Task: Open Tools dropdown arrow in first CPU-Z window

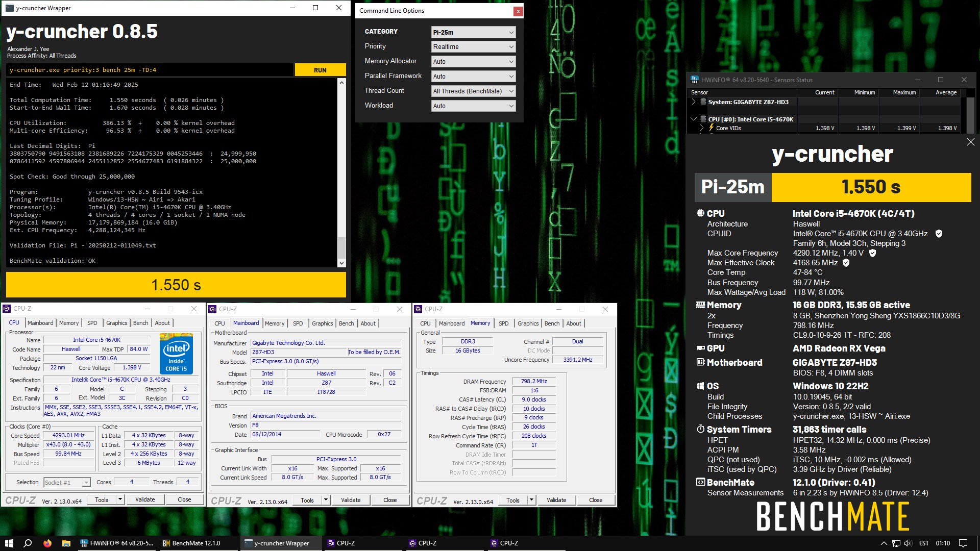Action: point(120,500)
